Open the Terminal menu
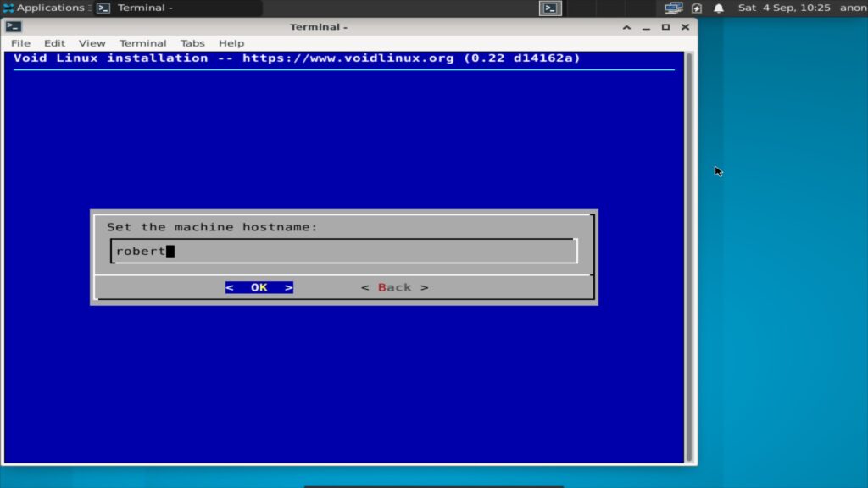This screenshot has height=488, width=868. click(x=142, y=43)
